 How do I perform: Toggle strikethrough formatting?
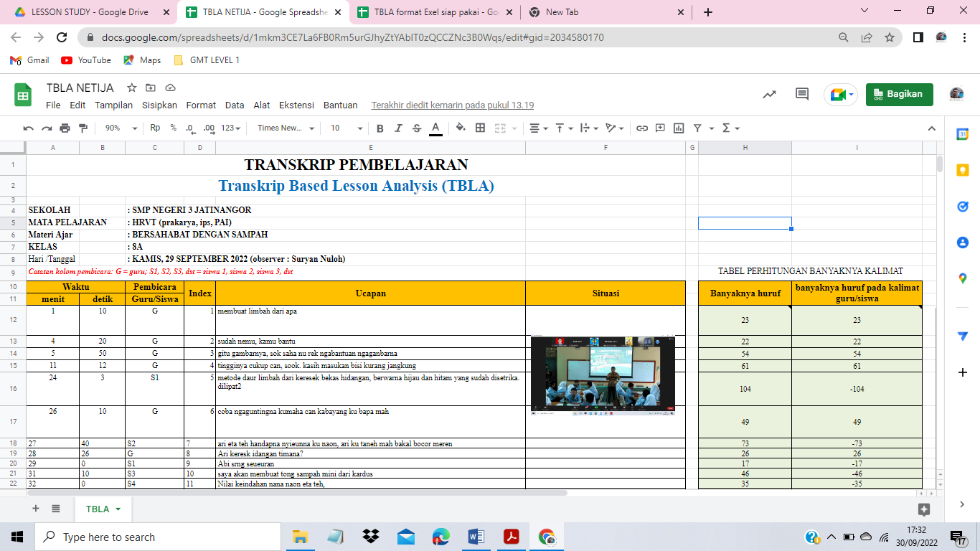[417, 128]
